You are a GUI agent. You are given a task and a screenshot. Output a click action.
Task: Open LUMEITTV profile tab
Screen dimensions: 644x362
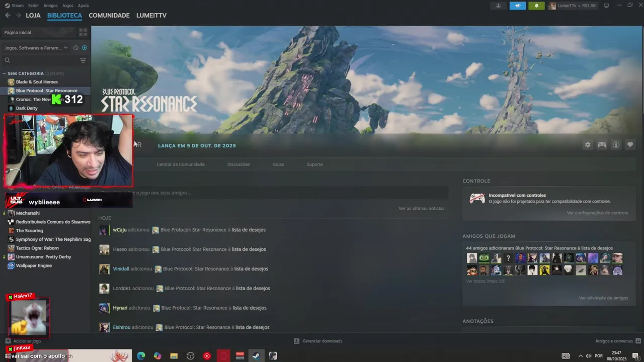click(x=151, y=16)
